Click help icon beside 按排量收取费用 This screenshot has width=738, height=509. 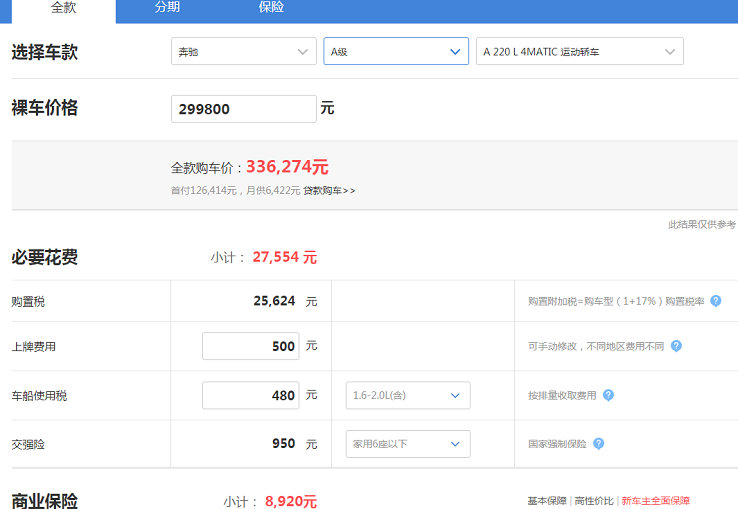pyautogui.click(x=608, y=395)
